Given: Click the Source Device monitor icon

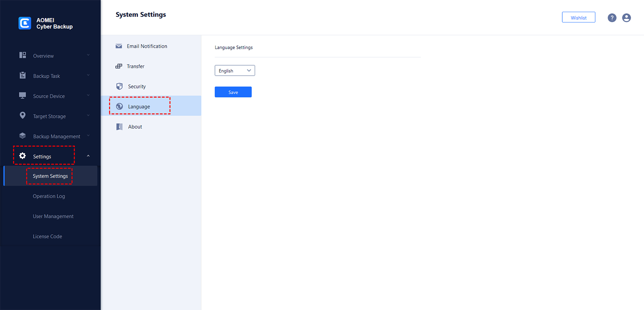Looking at the screenshot, I should coord(23,95).
